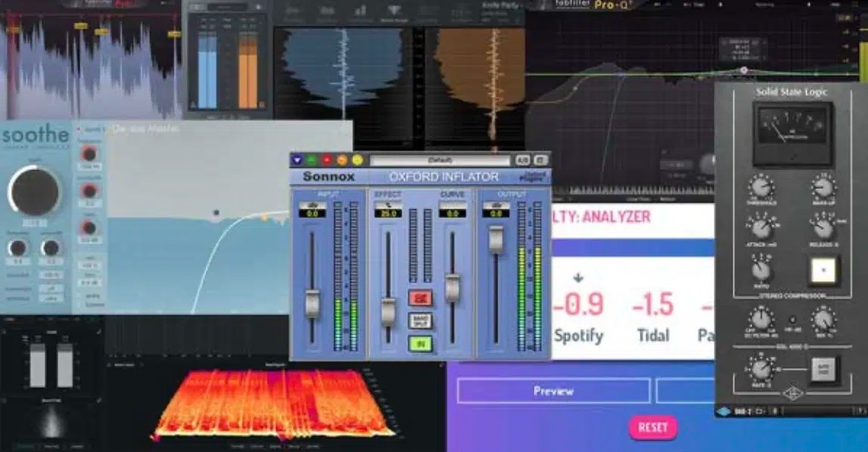Viewport: 868px width, 452px height.
Task: Click the top red-ringed knob in soothe
Action: tap(88, 153)
